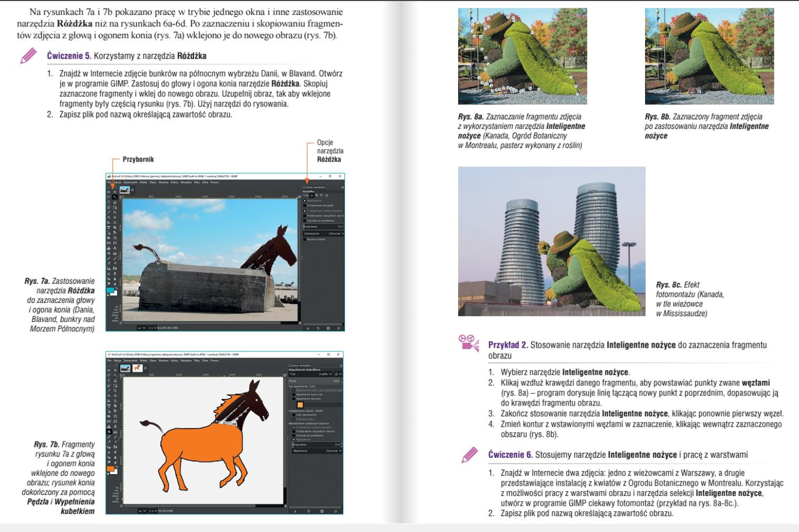The image size is (799, 532).
Task: Enable Sąsiedzi po przekątnej in Rys. 7a
Action: tap(305, 221)
